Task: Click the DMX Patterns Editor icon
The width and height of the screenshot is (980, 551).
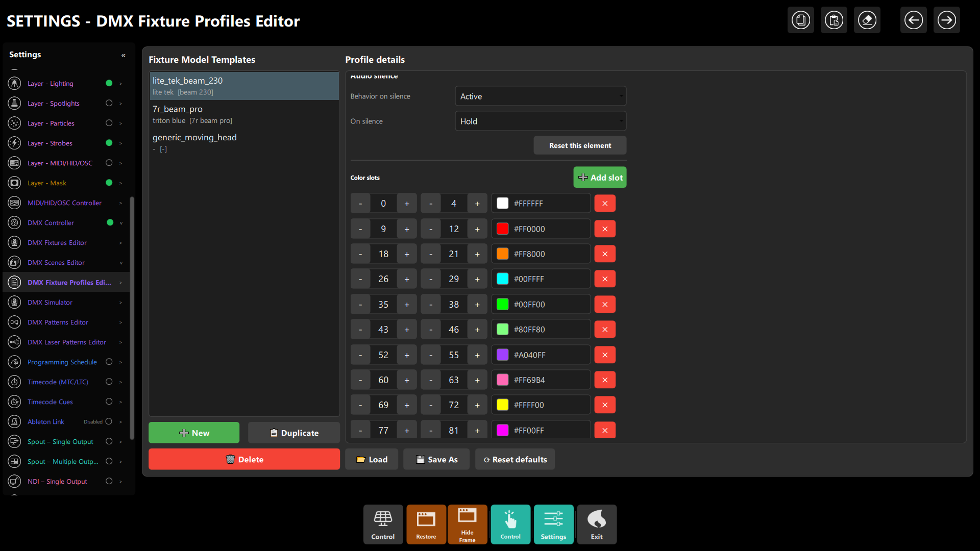Action: pyautogui.click(x=15, y=322)
